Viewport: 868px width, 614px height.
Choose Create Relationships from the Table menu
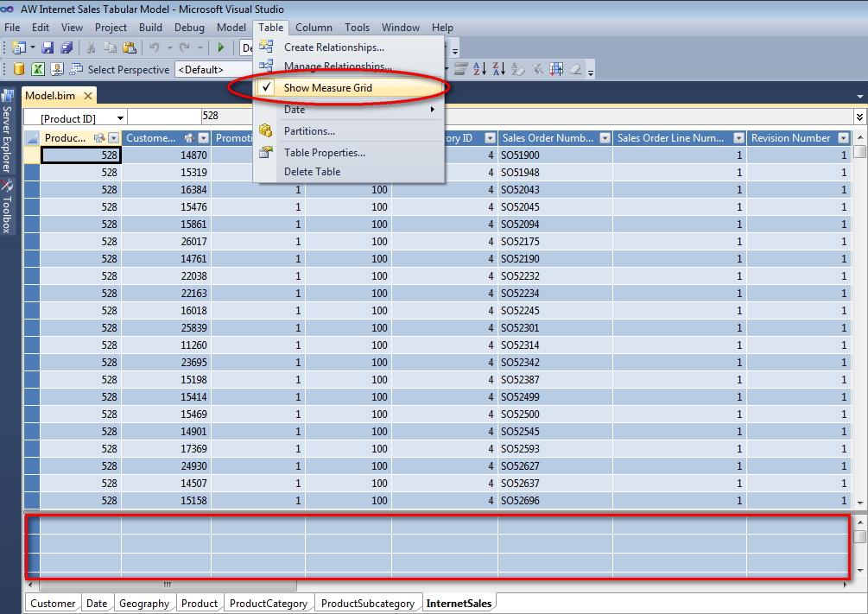350,47
